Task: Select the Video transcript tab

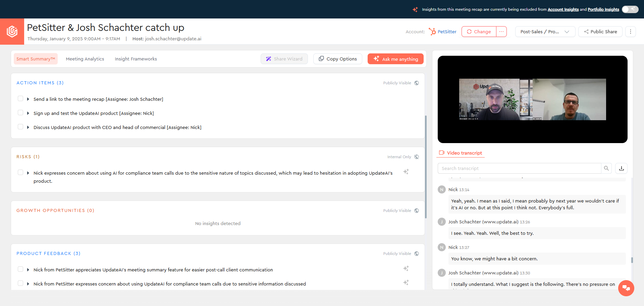Action: tap(461, 153)
